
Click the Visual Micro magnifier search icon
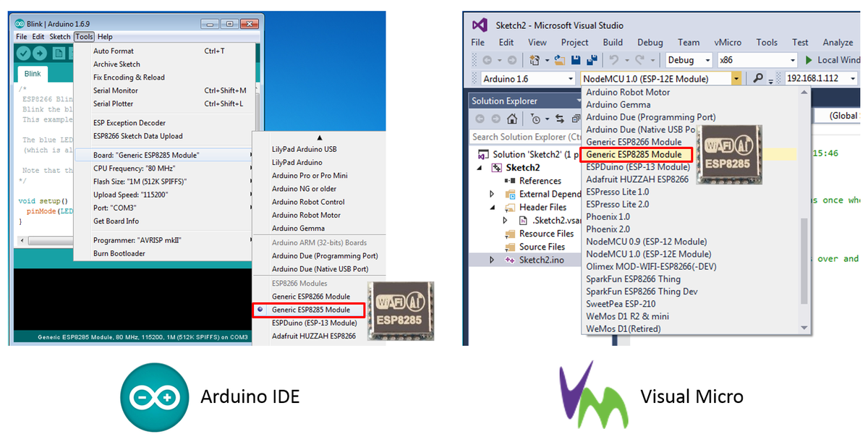pos(758,78)
